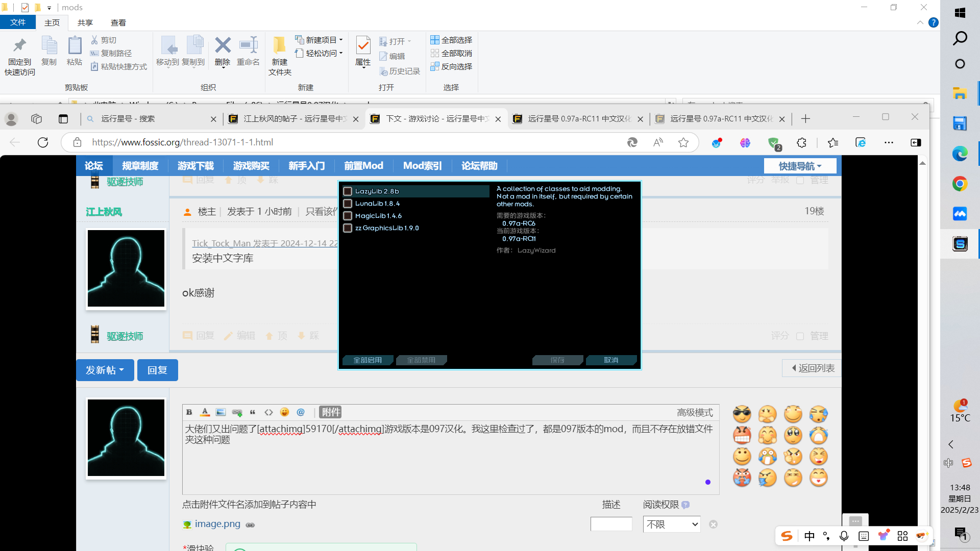Click the insert image icon in editor toolbar
980x551 pixels.
(220, 412)
